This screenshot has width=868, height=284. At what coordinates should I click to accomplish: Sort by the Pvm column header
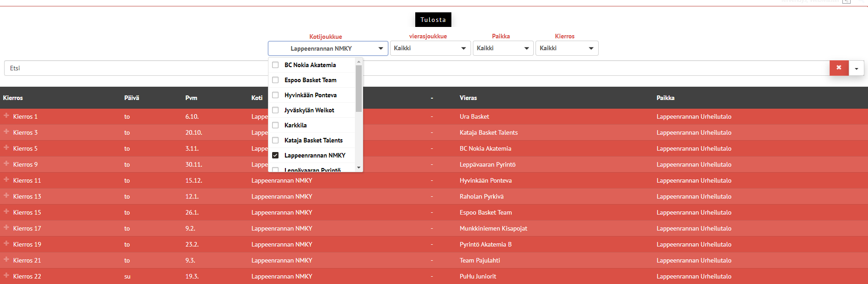(x=191, y=98)
